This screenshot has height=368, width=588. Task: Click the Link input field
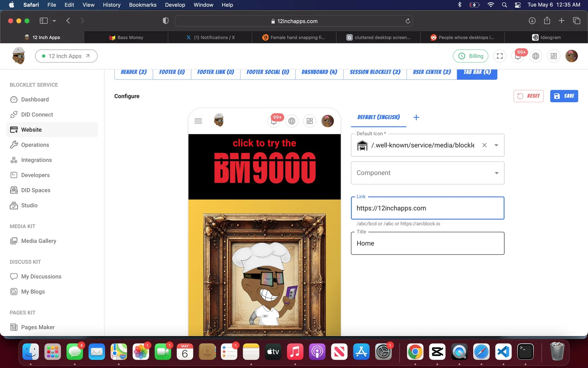427,208
